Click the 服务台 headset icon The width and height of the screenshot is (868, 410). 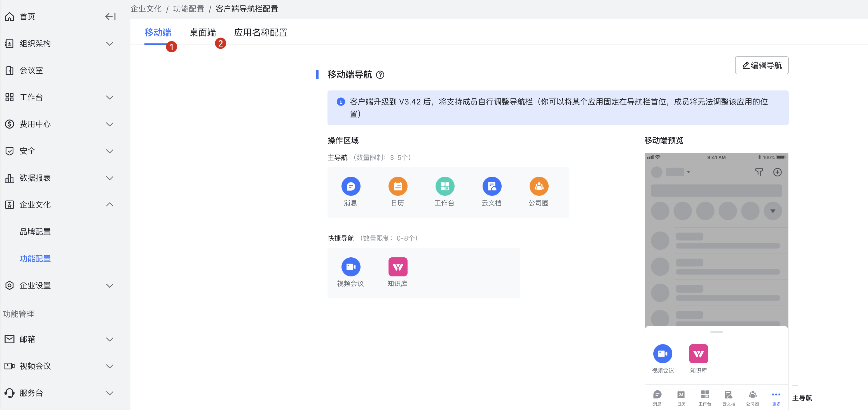[10, 393]
